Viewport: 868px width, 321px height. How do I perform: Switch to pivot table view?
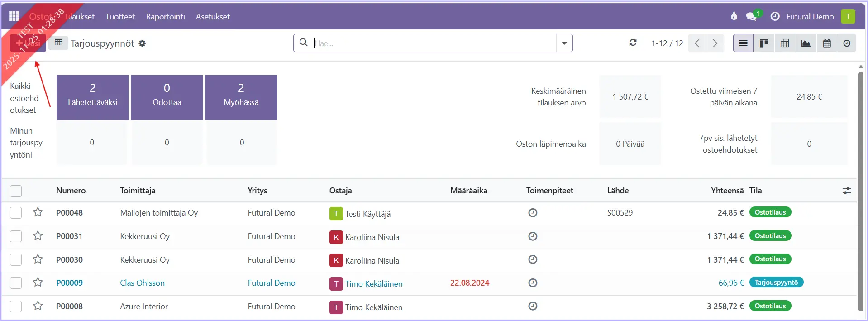point(785,43)
